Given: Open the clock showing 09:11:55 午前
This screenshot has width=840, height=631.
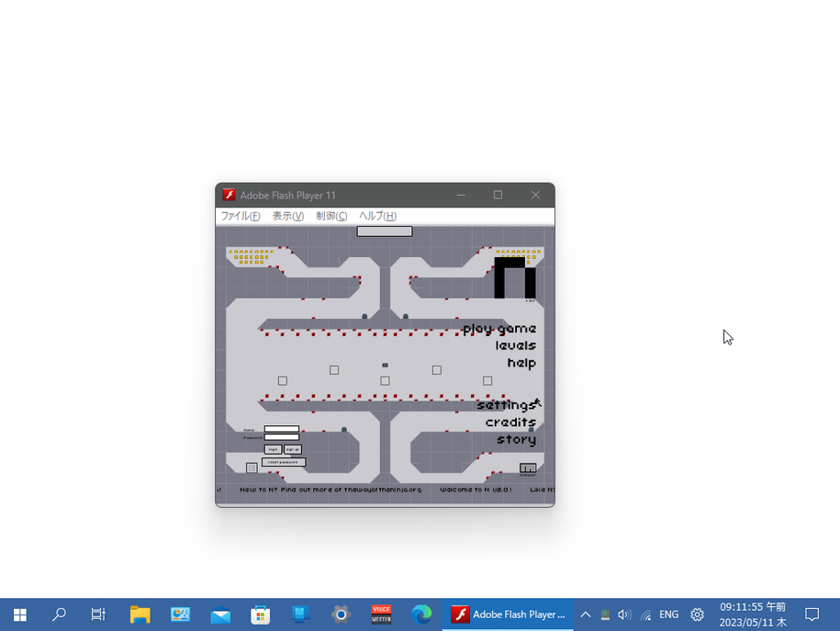Looking at the screenshot, I should [753, 614].
